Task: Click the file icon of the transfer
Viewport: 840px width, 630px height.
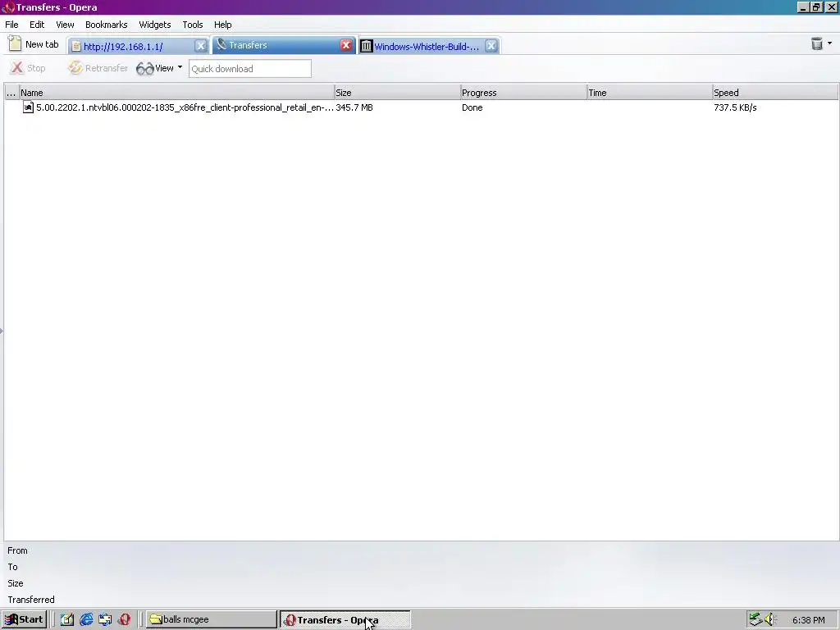Action: point(28,107)
